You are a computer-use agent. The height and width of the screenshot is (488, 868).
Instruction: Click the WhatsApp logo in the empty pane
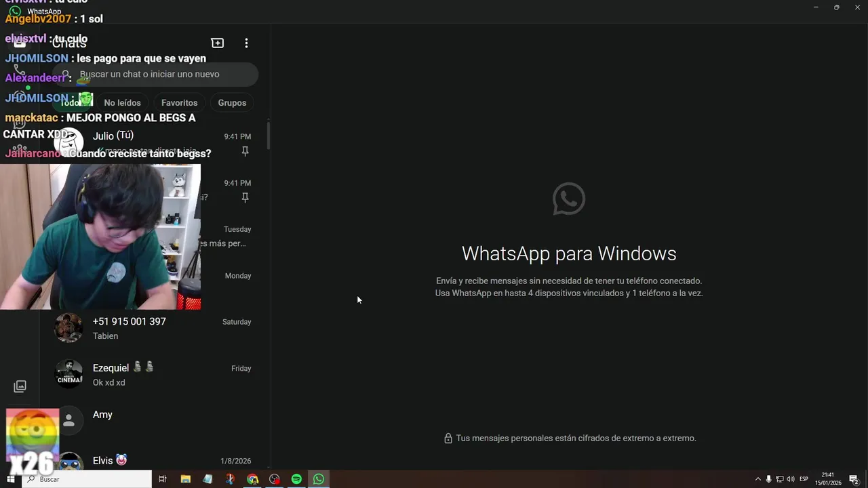coord(569,199)
